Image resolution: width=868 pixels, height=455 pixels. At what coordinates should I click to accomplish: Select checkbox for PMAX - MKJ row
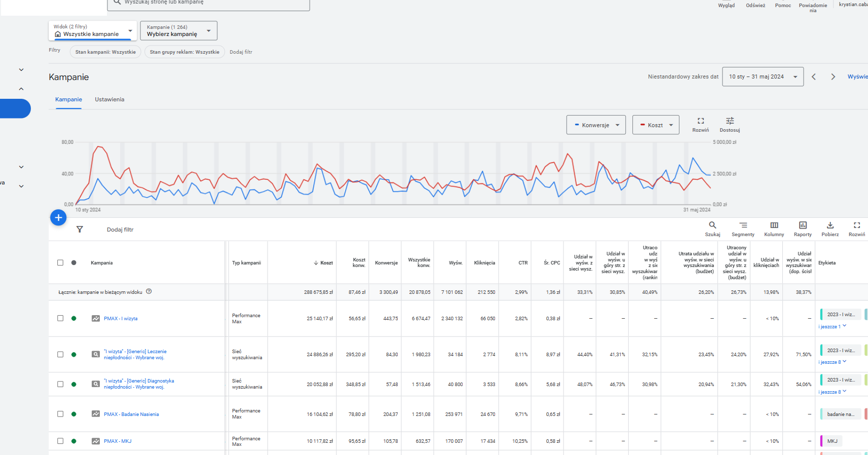tap(60, 441)
